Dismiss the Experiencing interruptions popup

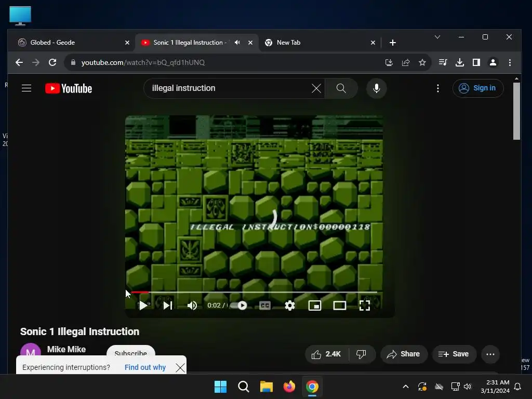[180, 368]
